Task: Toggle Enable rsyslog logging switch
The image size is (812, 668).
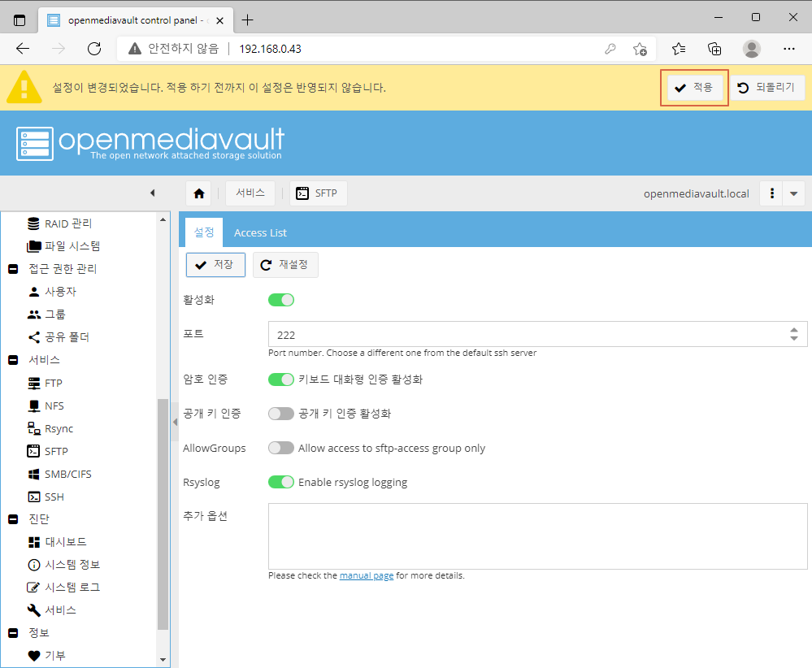Action: (x=281, y=482)
